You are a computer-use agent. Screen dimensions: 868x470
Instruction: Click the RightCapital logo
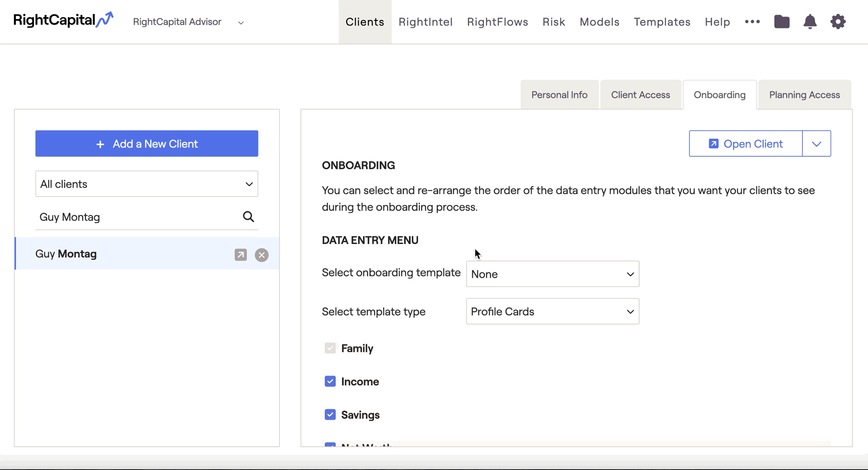click(63, 20)
